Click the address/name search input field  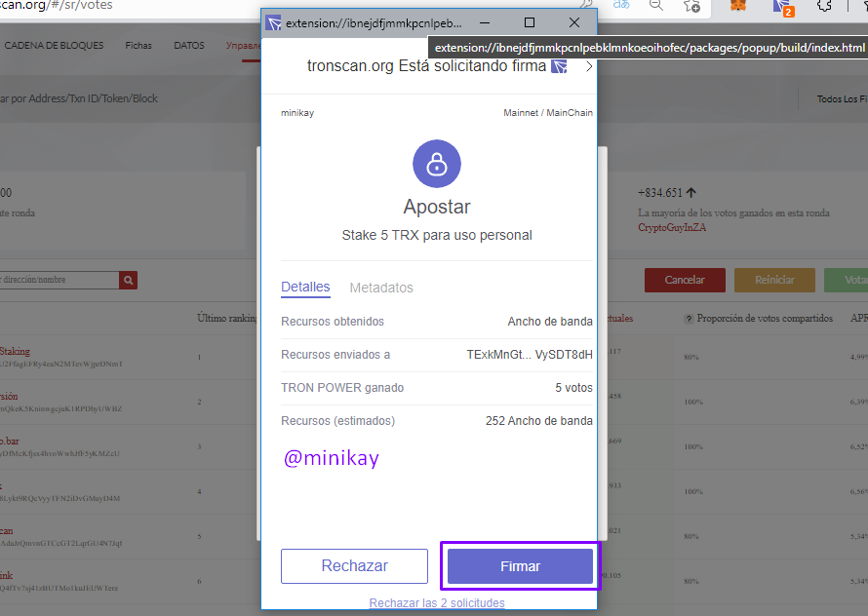pyautogui.click(x=59, y=280)
